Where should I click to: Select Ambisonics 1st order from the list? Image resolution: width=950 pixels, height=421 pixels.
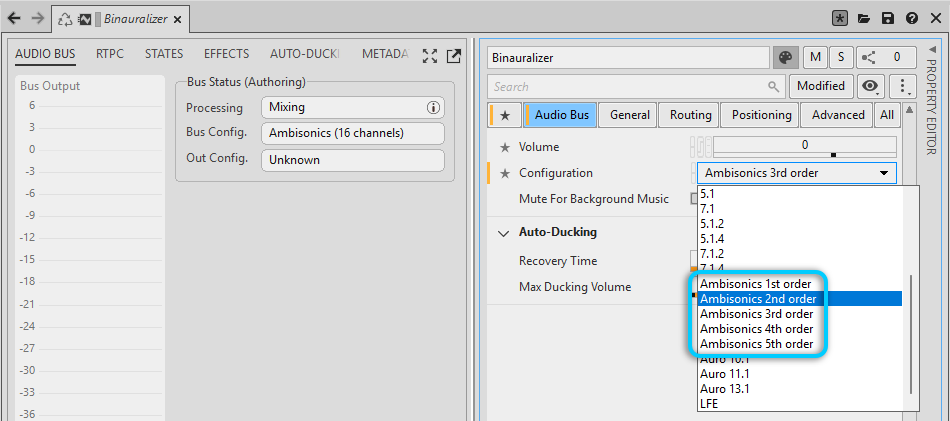coord(755,284)
